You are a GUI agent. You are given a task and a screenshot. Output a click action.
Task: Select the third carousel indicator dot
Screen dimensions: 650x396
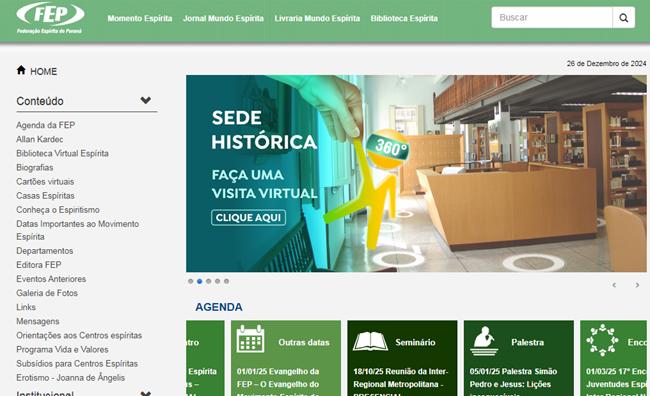pos(209,281)
